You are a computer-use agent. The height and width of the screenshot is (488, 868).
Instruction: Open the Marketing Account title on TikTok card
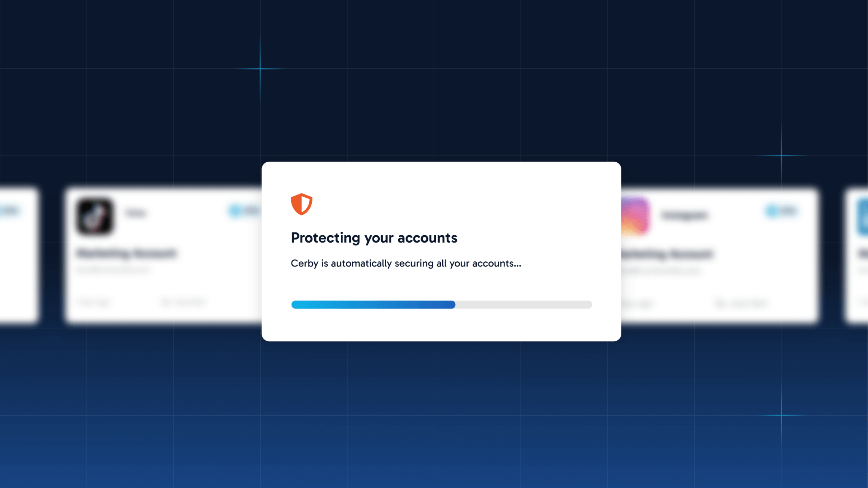pos(127,253)
